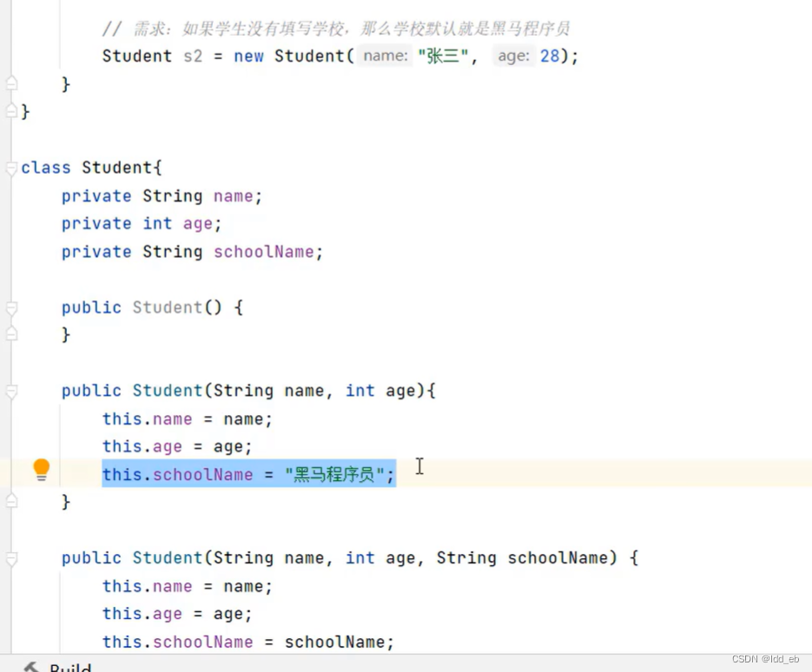Click the 'age:' parameter inlay hint

(x=513, y=56)
